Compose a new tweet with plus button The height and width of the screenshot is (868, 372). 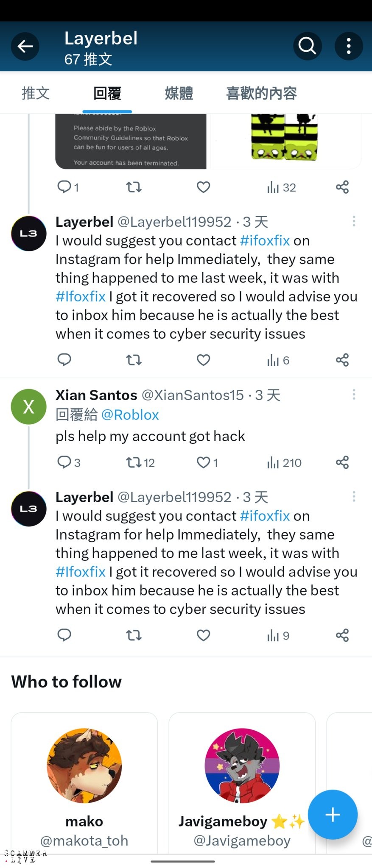pos(333,815)
